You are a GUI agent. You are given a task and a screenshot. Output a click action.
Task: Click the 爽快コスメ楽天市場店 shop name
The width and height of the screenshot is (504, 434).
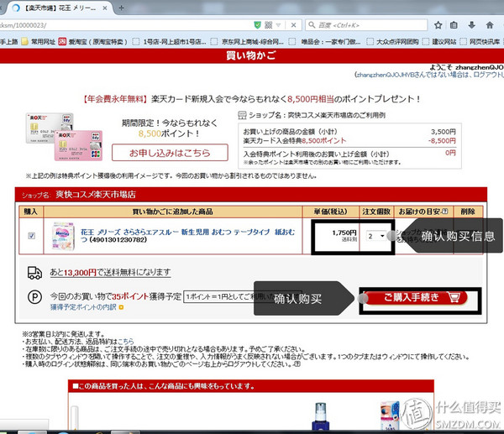pos(96,195)
